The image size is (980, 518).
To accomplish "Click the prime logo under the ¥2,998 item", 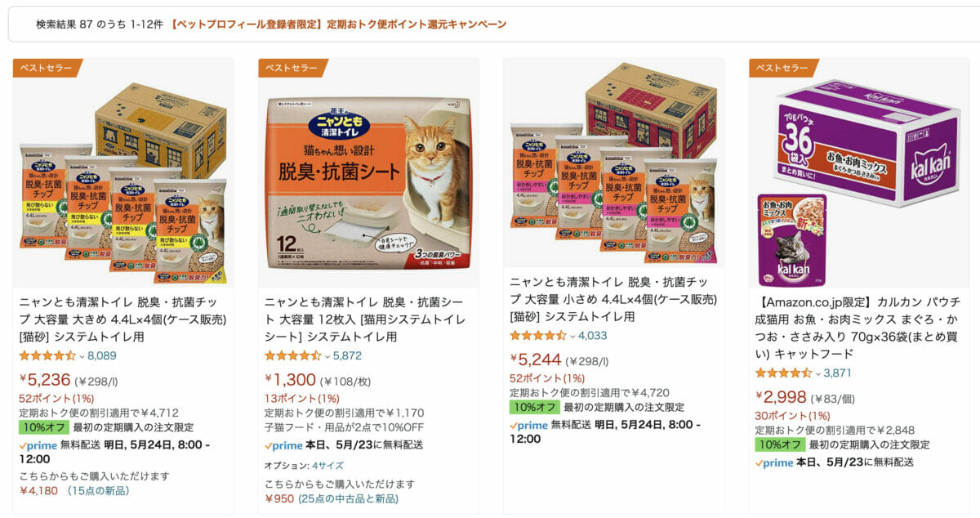I will 774,462.
